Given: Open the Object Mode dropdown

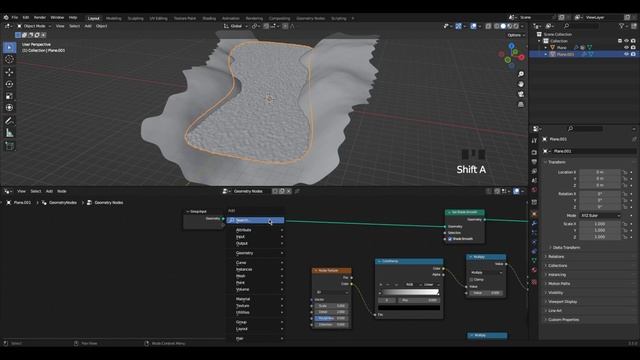Looking at the screenshot, I should pos(34,26).
